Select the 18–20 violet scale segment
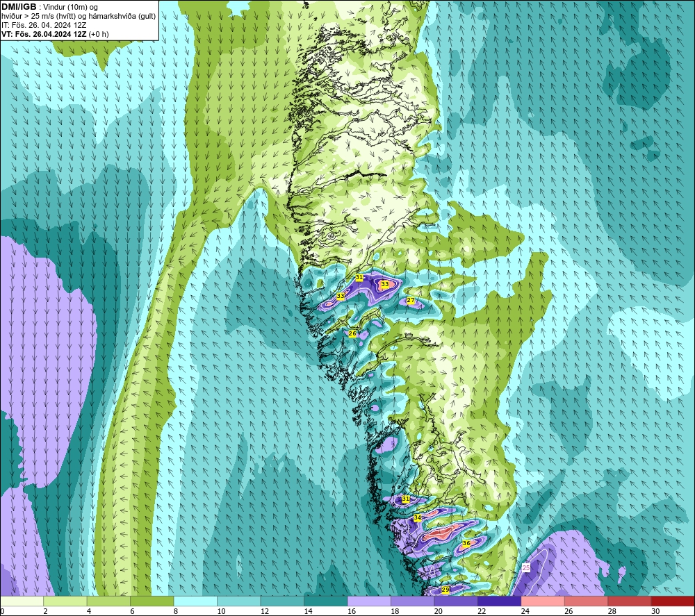The width and height of the screenshot is (695, 616). (413, 601)
